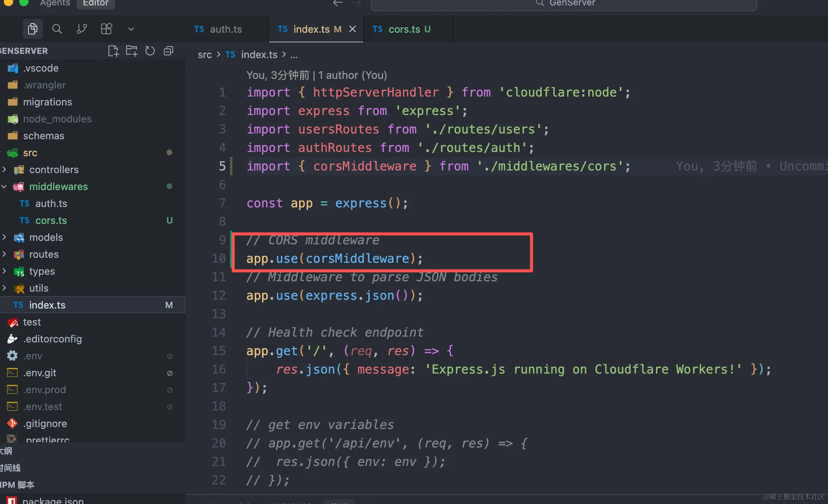Image resolution: width=828 pixels, height=504 pixels.
Task: Close the index.ts tab
Action: (x=352, y=29)
